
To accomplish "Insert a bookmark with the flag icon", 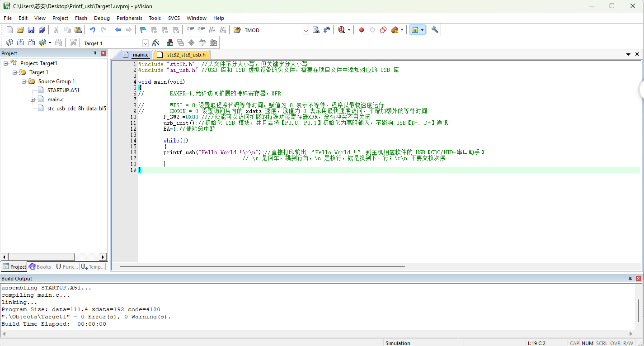I will 143,30.
